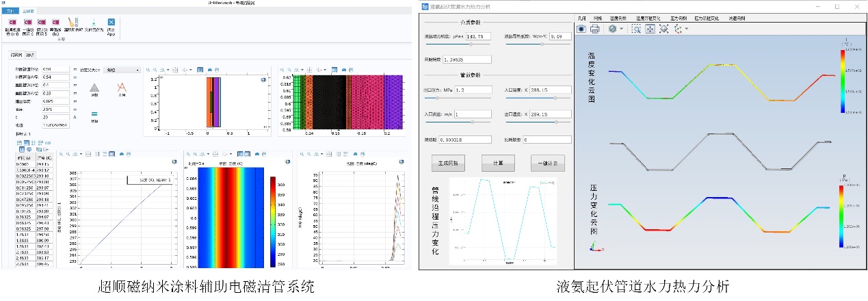
Task: Click the blue equals-sign icon
Action: (x=94, y=114)
